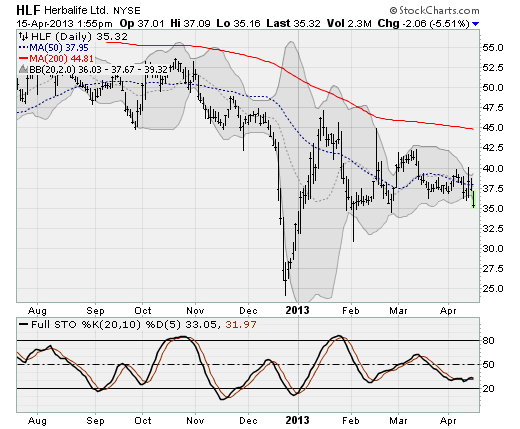Click the 25.0 price axis label

[493, 289]
